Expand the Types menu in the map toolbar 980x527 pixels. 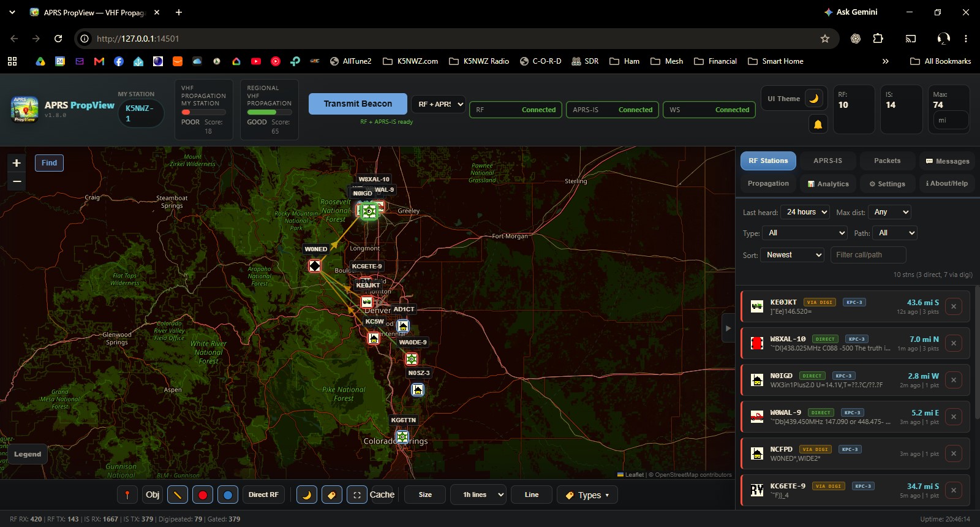pyautogui.click(x=587, y=495)
